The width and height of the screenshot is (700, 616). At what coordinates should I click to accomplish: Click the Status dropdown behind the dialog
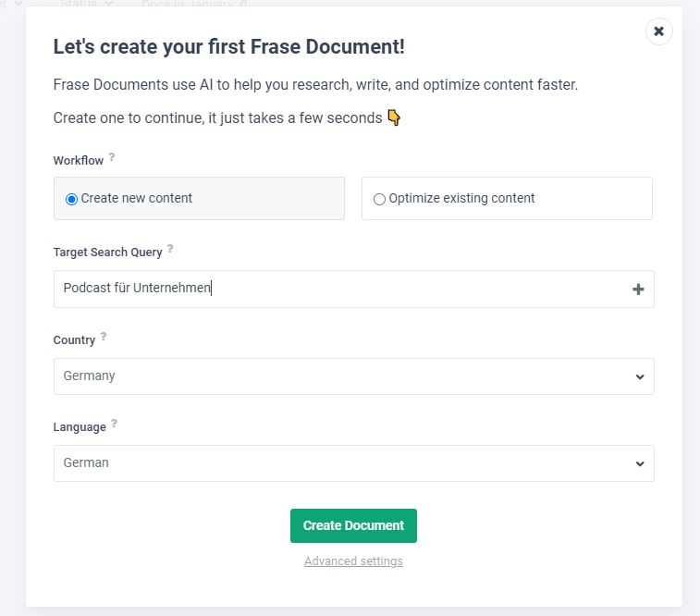[x=87, y=4]
